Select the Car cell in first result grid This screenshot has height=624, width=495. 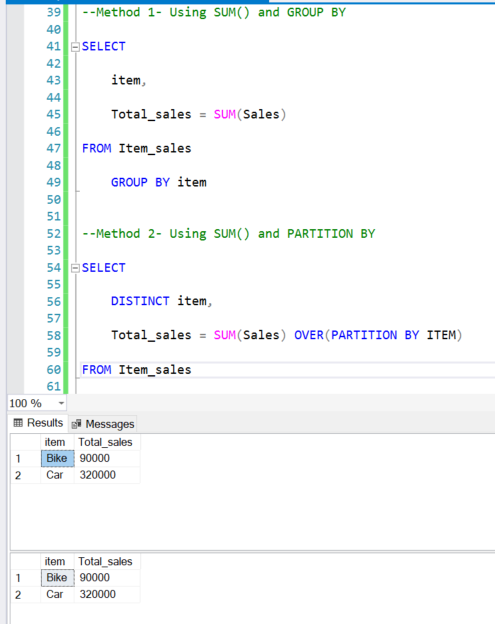pos(57,475)
